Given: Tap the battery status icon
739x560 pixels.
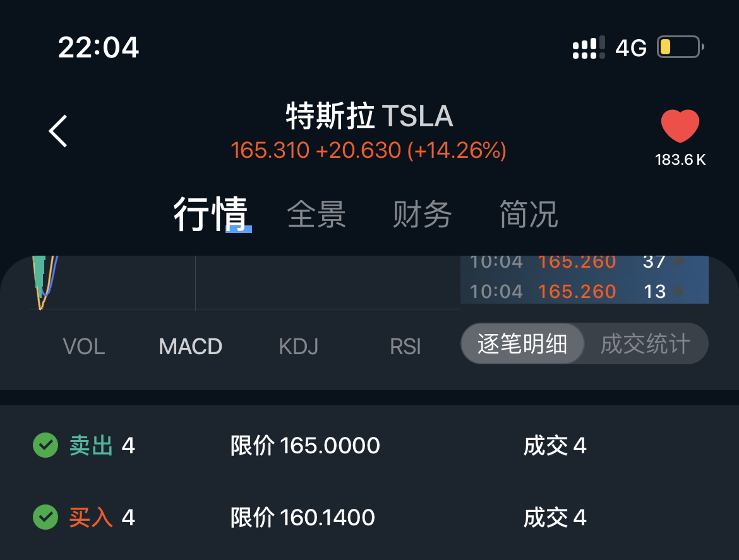Looking at the screenshot, I should (x=680, y=47).
